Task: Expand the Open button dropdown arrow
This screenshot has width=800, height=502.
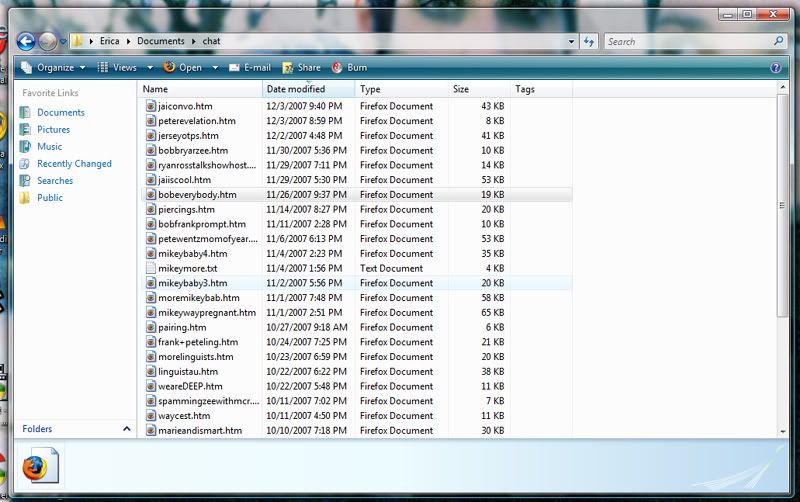Action: coord(215,67)
